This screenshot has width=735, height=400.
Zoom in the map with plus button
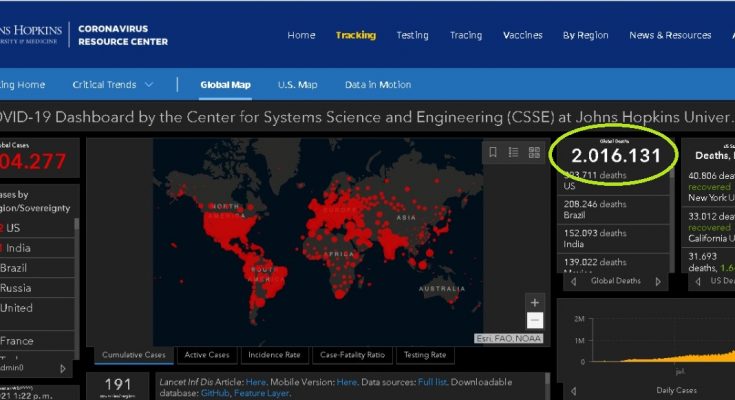534,302
